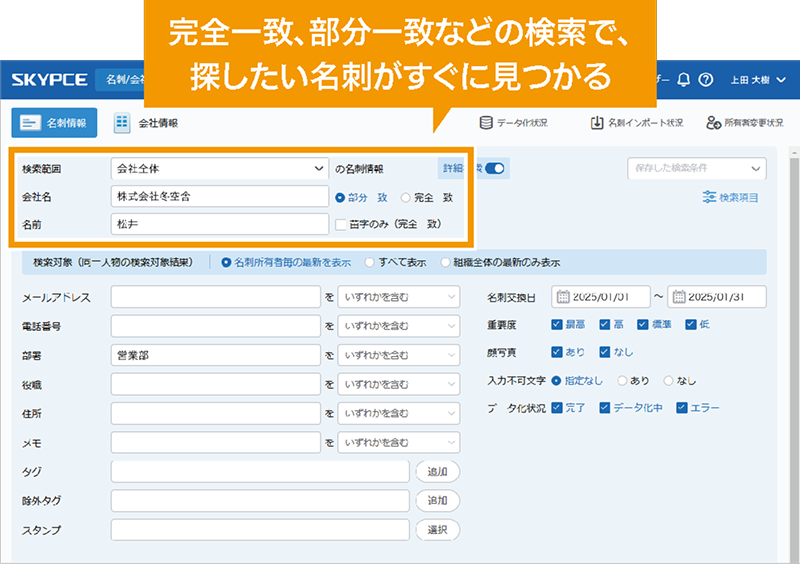Uncheck 重要度 最高 checkbox
The width and height of the screenshot is (800, 564).
[557, 324]
